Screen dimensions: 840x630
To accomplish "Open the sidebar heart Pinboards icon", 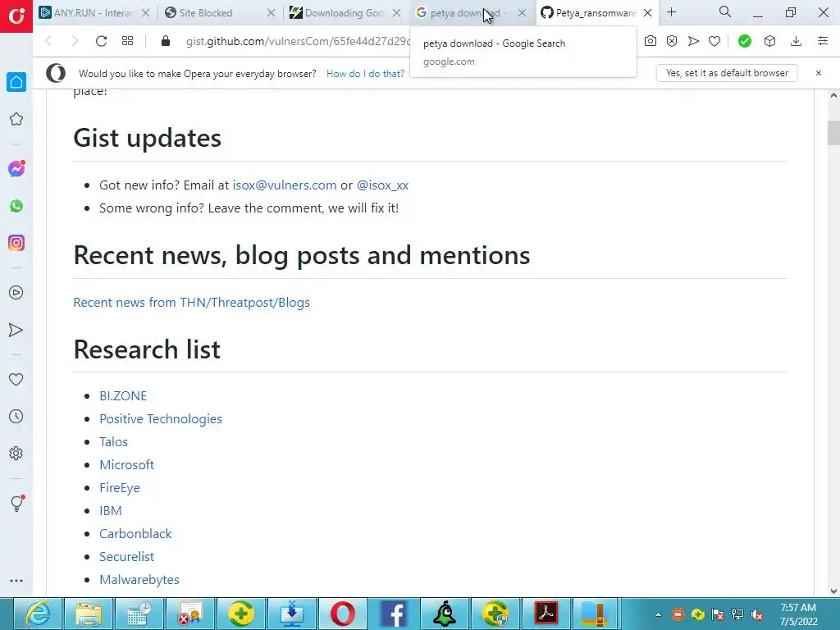I will point(16,379).
